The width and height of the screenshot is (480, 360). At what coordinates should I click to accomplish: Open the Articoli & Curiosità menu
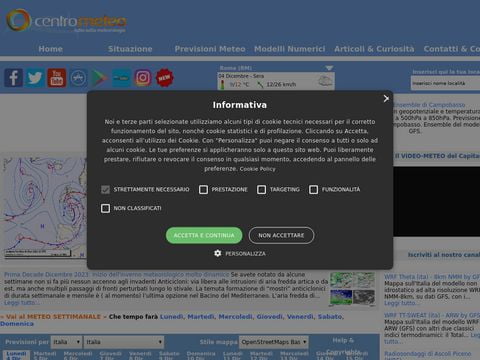tap(374, 49)
